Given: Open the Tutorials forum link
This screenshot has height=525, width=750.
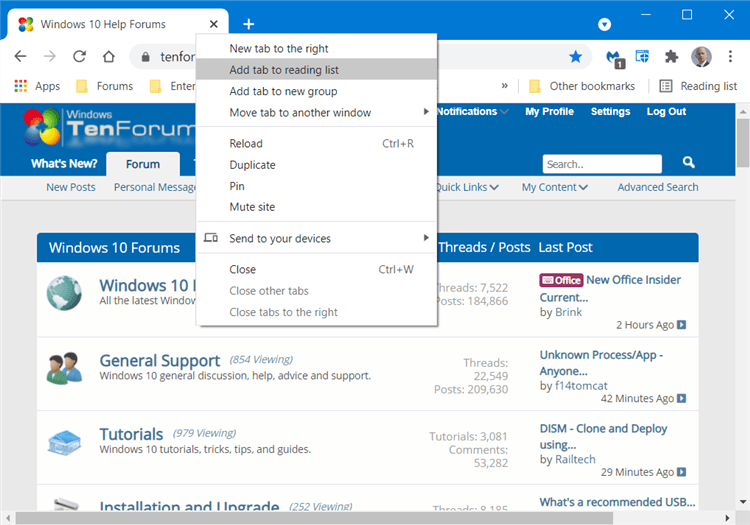Looking at the screenshot, I should 131,434.
